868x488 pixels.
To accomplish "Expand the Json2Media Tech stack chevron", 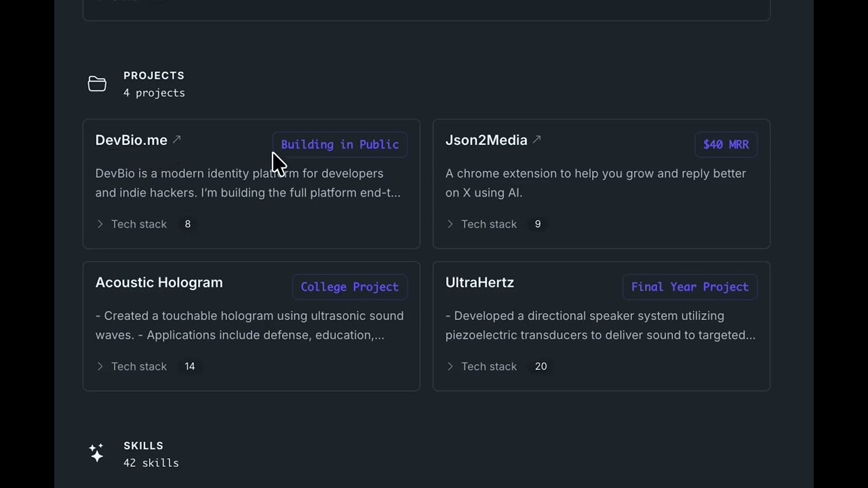I will [x=450, y=224].
